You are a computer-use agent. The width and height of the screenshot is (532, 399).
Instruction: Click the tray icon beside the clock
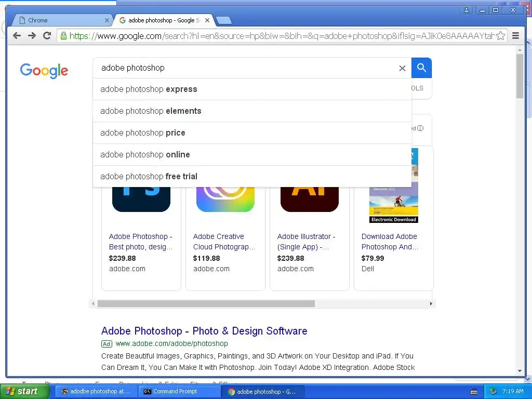tap(494, 392)
